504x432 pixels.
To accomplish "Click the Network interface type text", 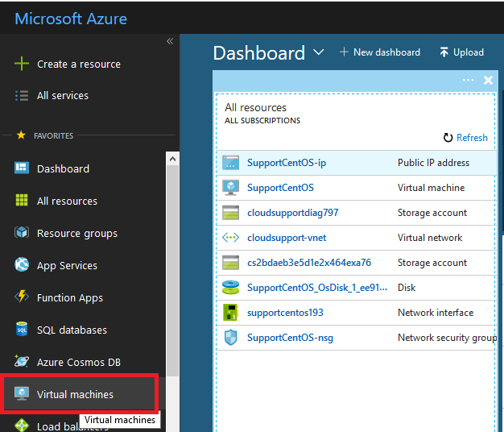I will coord(436,313).
